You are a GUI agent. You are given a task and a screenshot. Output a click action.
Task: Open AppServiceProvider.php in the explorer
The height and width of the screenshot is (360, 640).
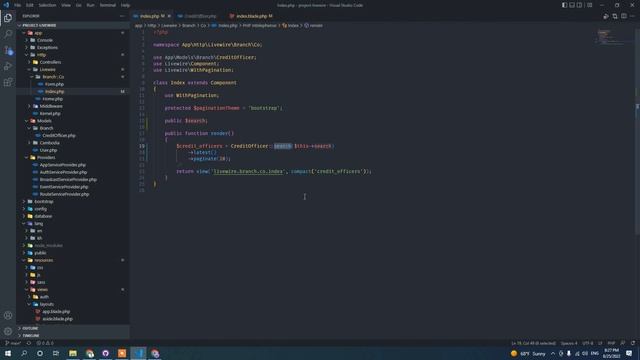pos(62,165)
